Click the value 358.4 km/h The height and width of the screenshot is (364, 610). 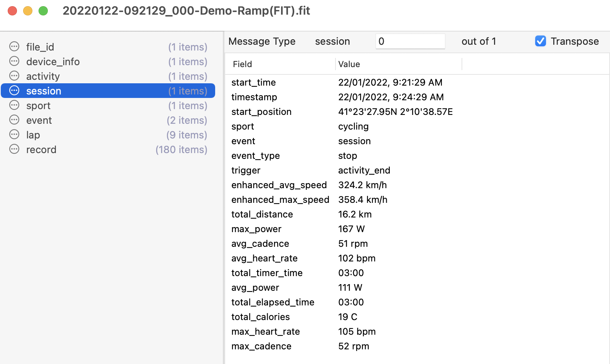[x=362, y=200]
